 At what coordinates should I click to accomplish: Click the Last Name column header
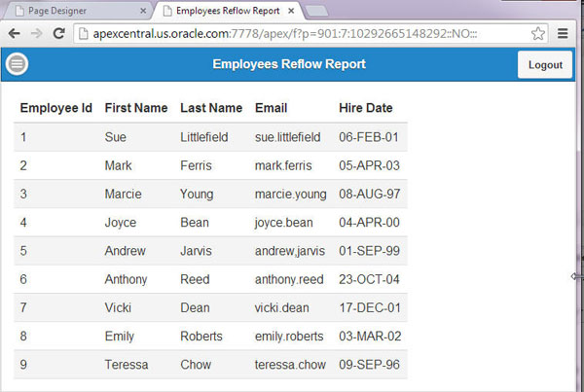211,108
